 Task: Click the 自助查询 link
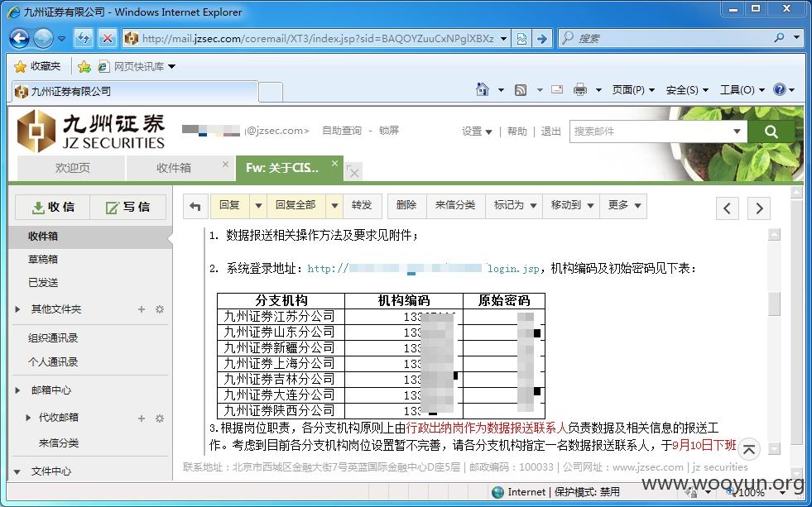coord(342,131)
